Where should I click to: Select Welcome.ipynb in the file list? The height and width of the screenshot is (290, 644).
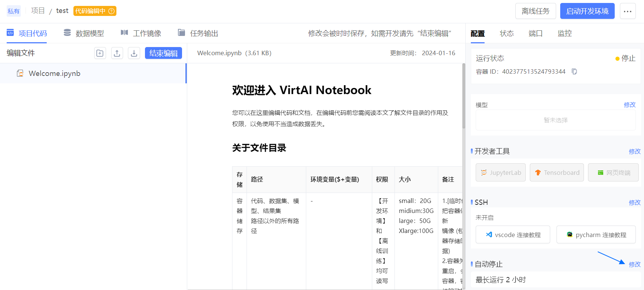pos(55,73)
